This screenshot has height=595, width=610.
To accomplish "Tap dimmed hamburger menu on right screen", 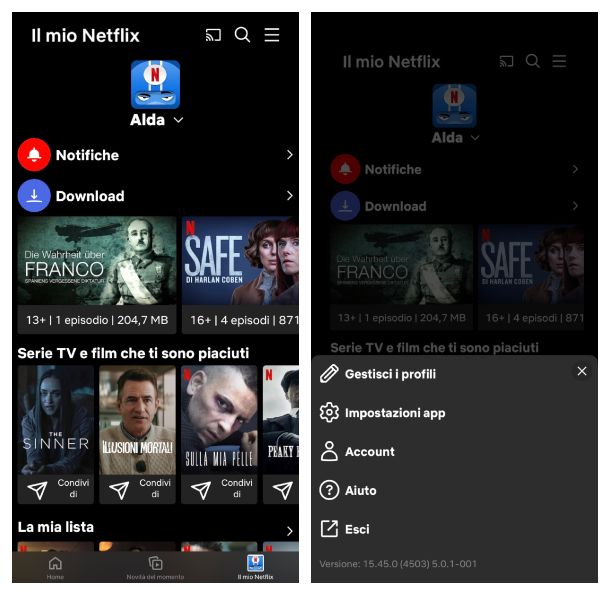I will pyautogui.click(x=559, y=61).
